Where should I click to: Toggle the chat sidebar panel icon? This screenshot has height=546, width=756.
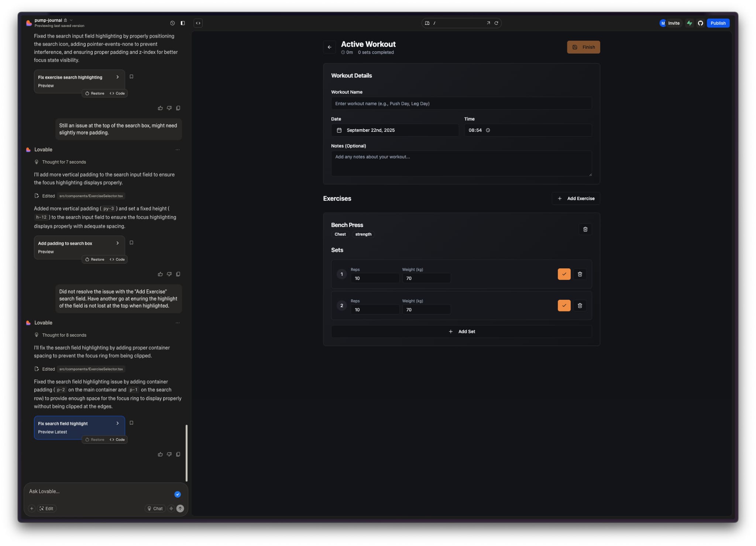tap(183, 23)
